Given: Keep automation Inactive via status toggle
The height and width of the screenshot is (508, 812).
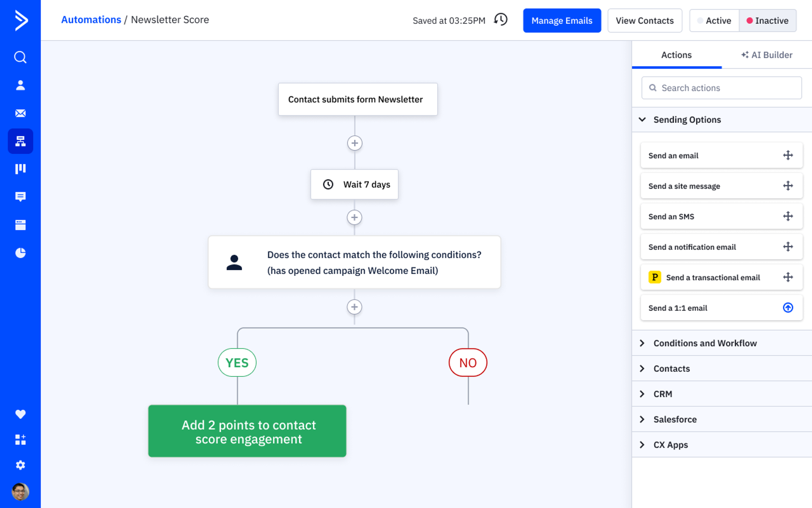Looking at the screenshot, I should click(x=768, y=20).
